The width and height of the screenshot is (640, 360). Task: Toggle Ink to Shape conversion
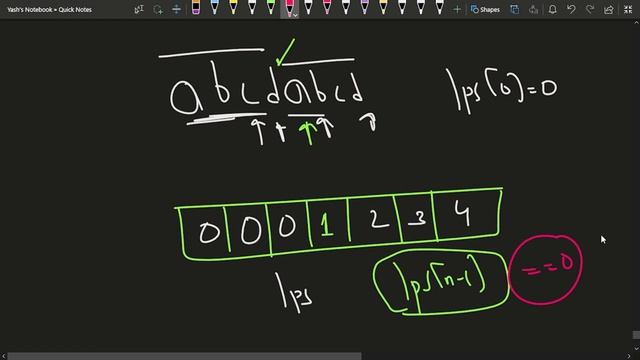point(515,9)
